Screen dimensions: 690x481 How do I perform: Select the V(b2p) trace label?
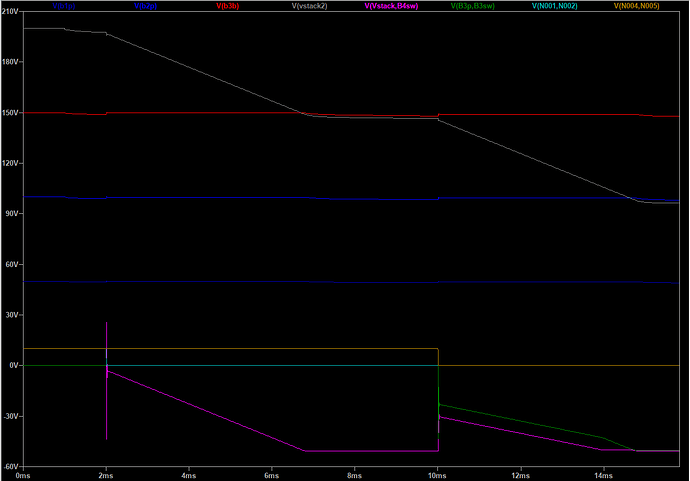click(x=147, y=6)
